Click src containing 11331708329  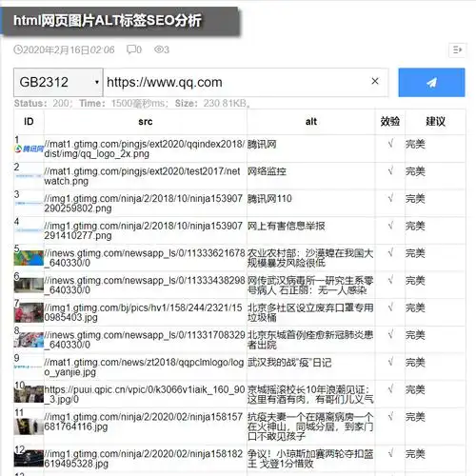145,340
